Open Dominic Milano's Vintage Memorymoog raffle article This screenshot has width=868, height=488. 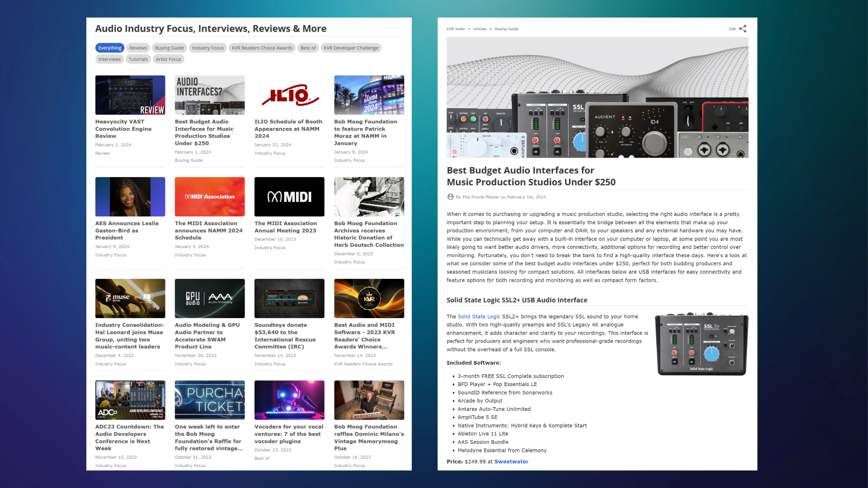click(x=369, y=437)
